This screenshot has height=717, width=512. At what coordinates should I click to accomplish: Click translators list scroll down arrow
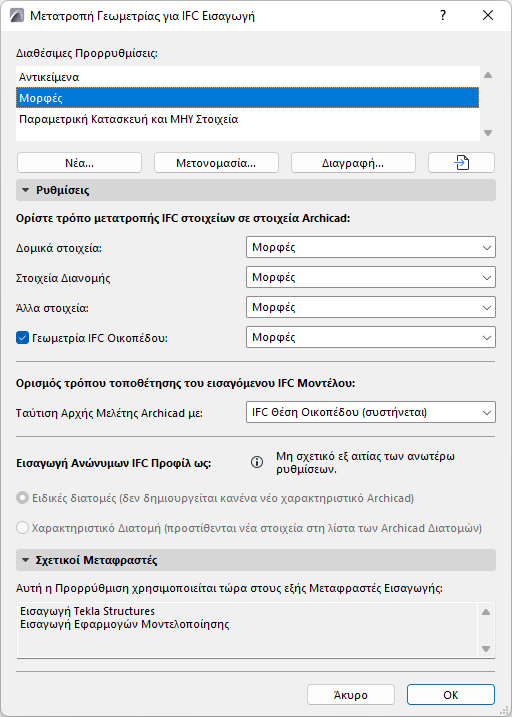pos(486,649)
